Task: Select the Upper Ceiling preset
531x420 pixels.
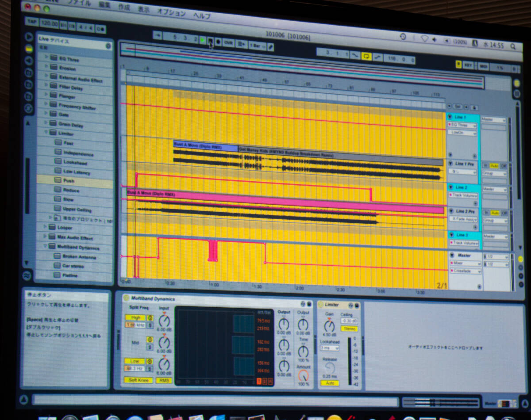Action: click(x=75, y=209)
